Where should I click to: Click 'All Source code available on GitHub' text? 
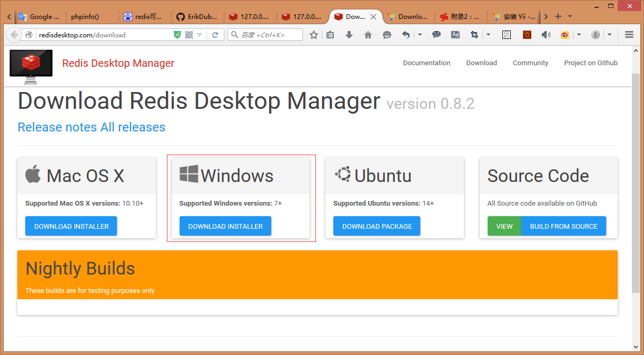[542, 203]
